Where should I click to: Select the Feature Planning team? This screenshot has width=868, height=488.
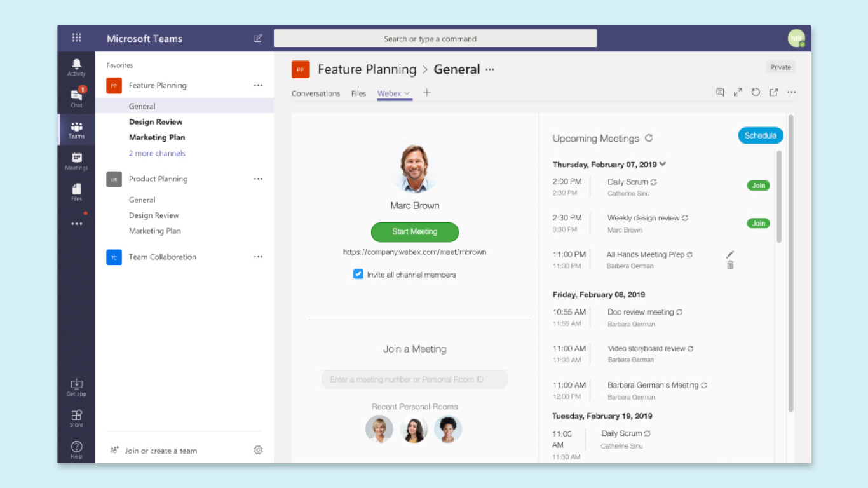tap(158, 85)
